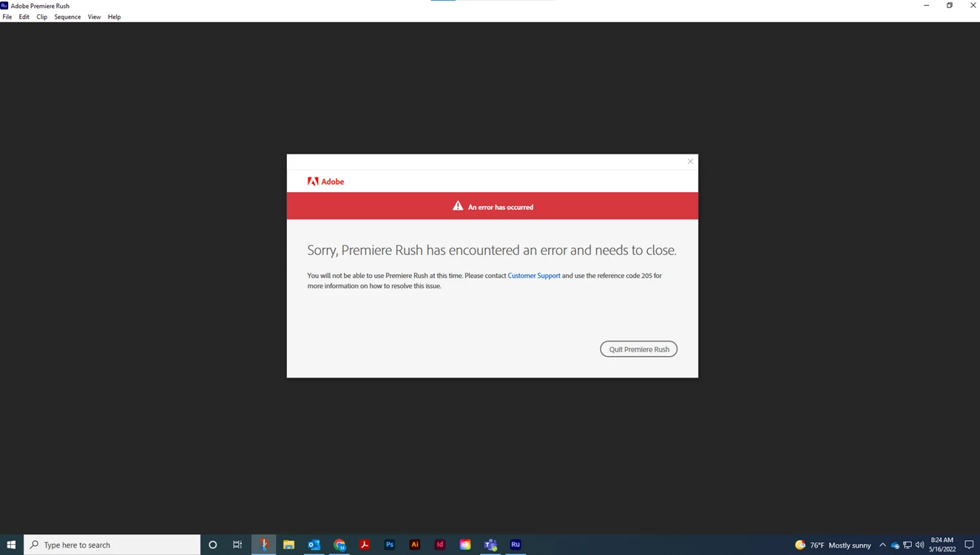Open the Edit menu
The height and width of the screenshot is (555, 980).
(24, 17)
